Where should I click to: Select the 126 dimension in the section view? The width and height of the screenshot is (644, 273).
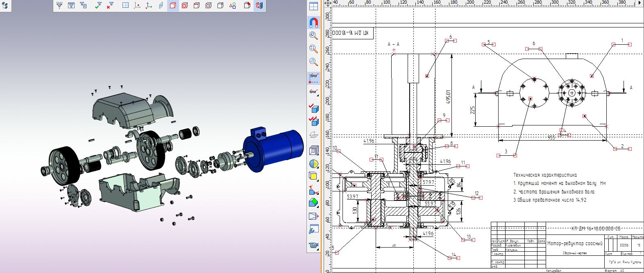[459, 212]
